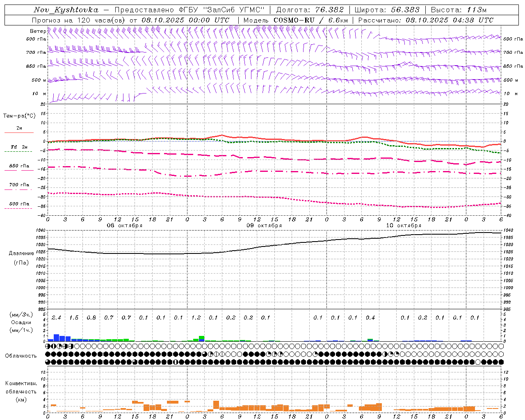
Task: Click the provider text ФГБУ "ЗапСиб УГМС"
Action: 222,10
